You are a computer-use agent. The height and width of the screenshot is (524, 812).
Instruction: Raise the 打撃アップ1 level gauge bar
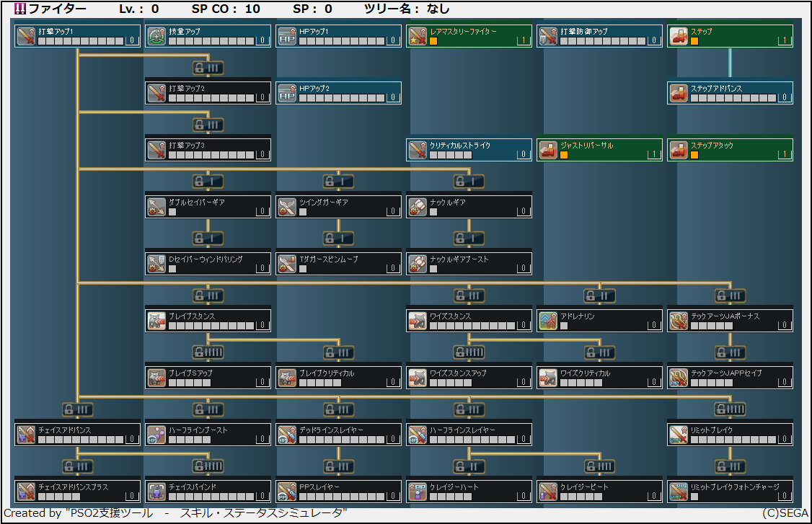pos(81,41)
